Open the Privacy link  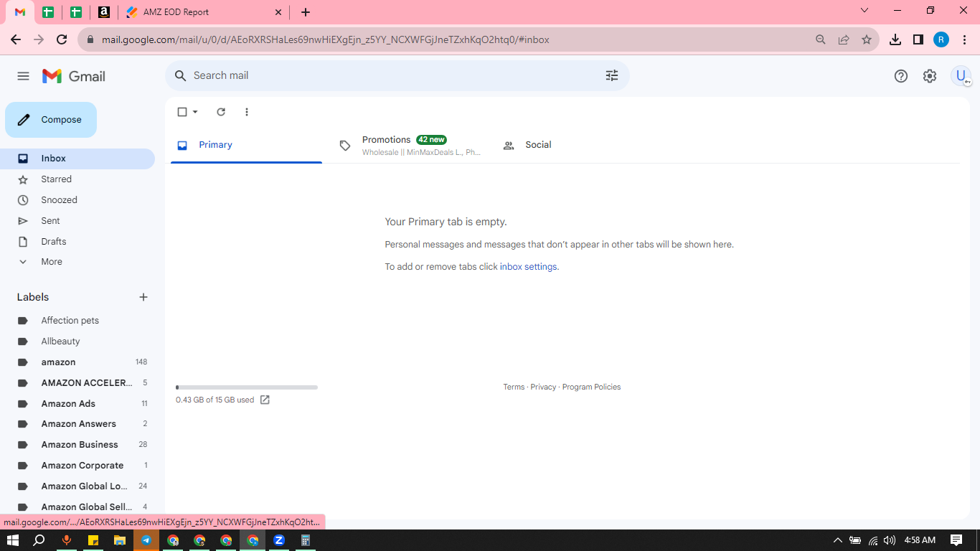(543, 387)
